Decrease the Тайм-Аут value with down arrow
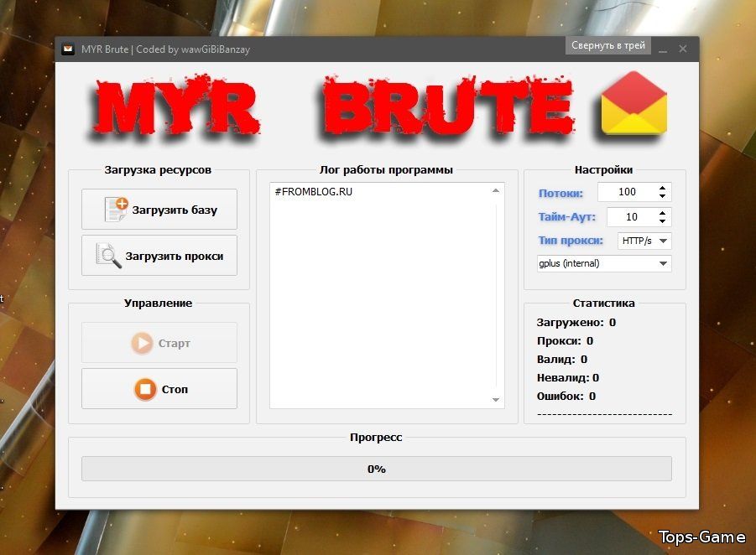Image resolution: width=756 pixels, height=555 pixels. tap(663, 221)
